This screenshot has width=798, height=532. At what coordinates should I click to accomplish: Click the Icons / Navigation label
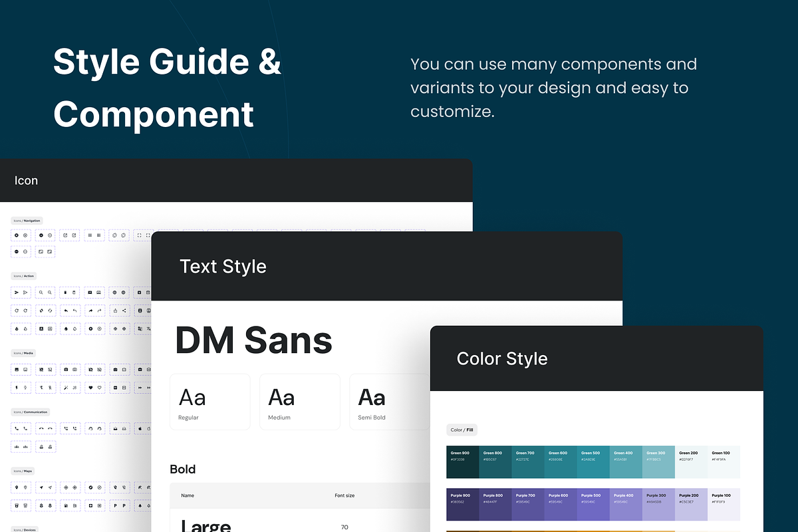[x=27, y=221]
